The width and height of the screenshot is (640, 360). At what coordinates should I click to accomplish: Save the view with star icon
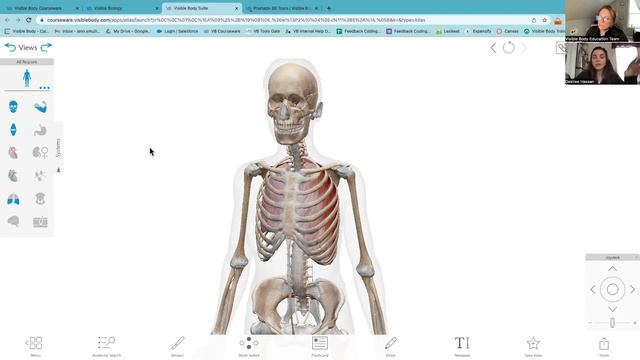[x=533, y=347]
